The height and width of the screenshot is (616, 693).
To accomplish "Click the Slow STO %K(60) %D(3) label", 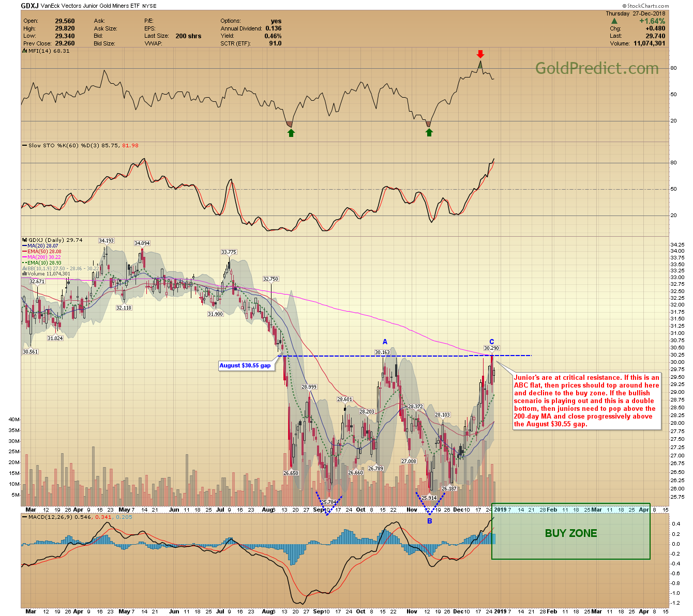I will click(x=81, y=146).
